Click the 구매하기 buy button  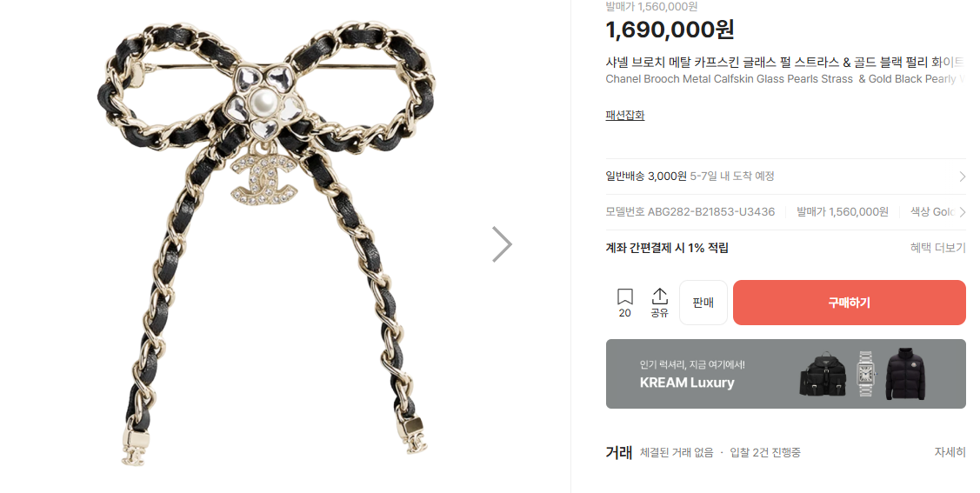[849, 303]
